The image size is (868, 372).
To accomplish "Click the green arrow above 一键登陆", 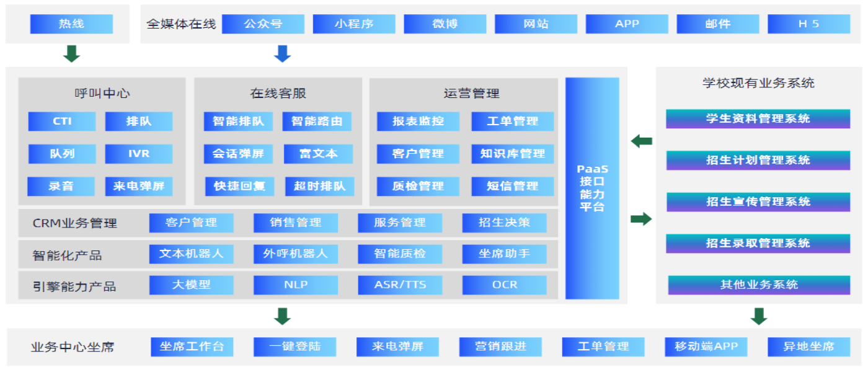I will pos(282,316).
